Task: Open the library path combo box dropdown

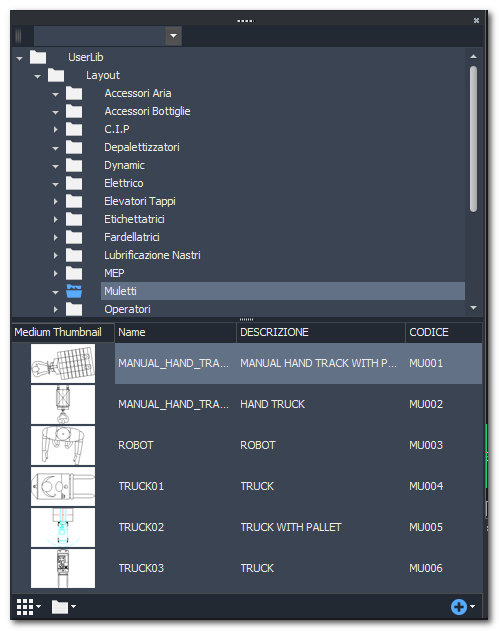Action: click(173, 36)
